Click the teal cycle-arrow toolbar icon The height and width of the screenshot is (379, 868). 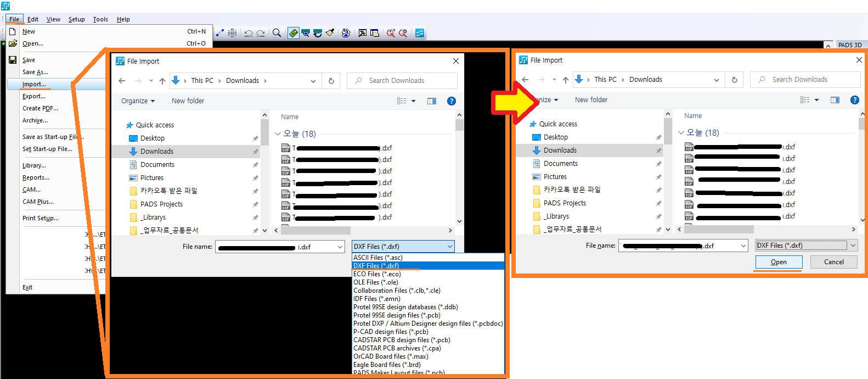(318, 33)
